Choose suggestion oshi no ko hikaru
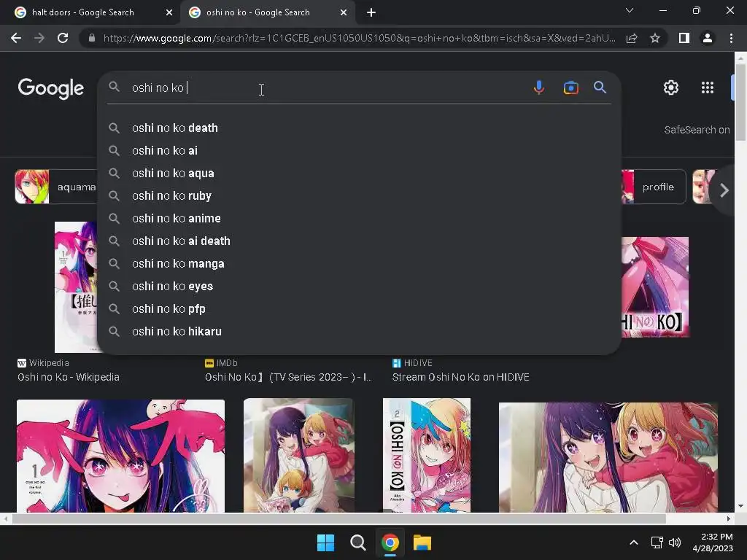The image size is (747, 560). click(x=359, y=332)
